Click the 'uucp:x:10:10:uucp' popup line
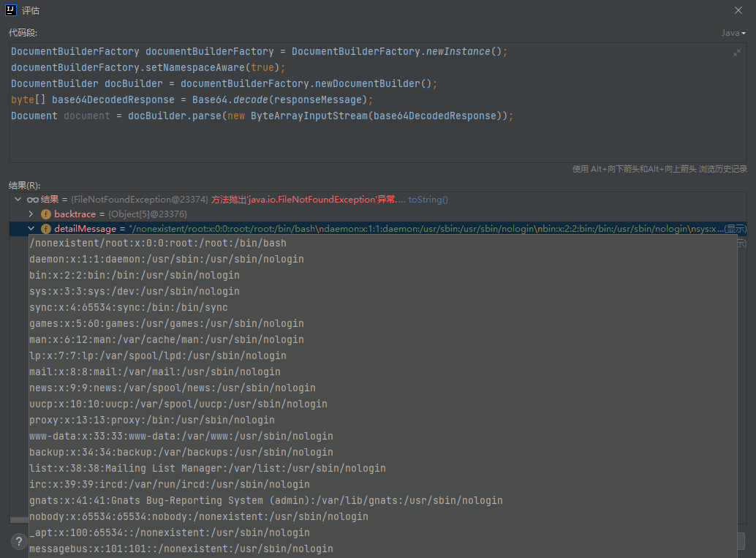This screenshot has height=558, width=756. pos(178,404)
